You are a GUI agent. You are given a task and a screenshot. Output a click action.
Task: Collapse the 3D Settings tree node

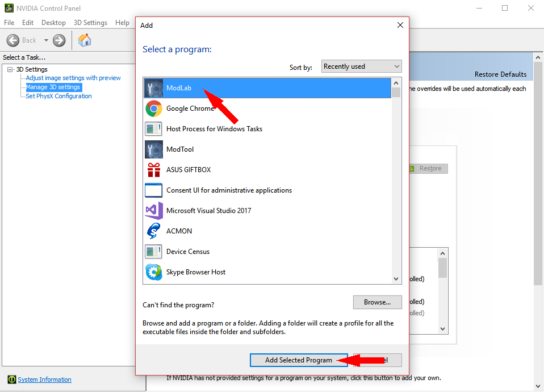(x=10, y=69)
